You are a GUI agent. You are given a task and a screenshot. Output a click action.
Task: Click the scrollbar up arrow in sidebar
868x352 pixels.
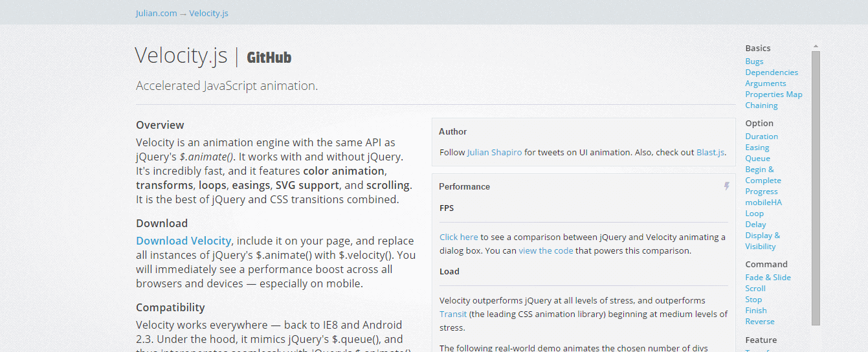click(x=816, y=47)
